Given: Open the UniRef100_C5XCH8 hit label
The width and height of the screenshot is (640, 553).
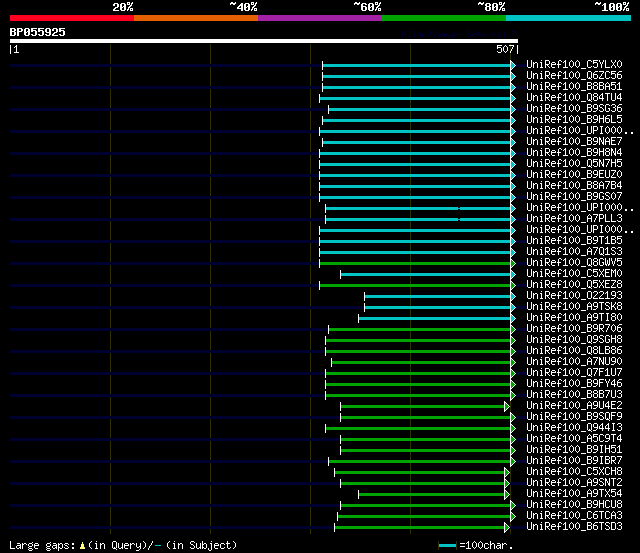Looking at the screenshot, I should point(574,472).
